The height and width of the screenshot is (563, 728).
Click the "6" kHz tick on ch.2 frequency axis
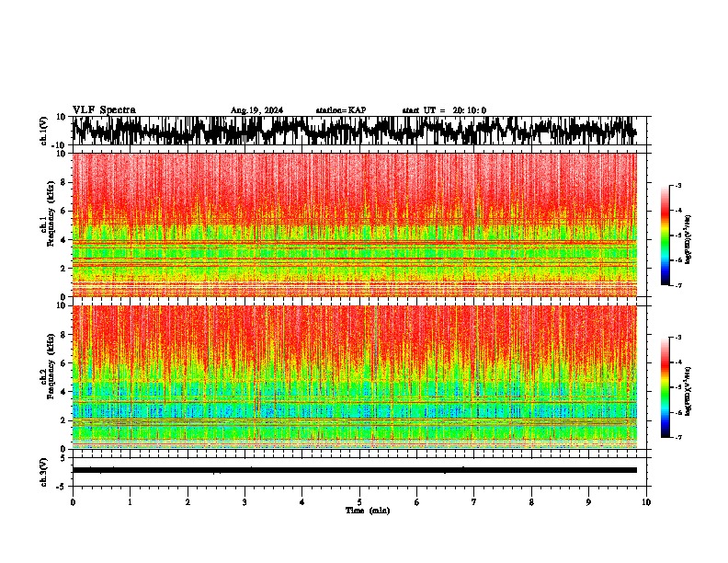(64, 363)
